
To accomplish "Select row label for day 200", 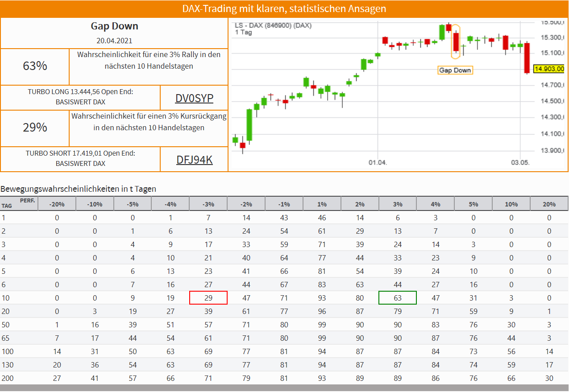I will [8, 378].
